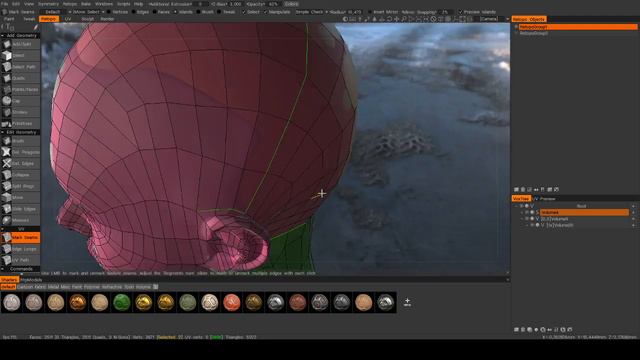Select the Split Rings tool
Viewport: 640px width, 360px height.
20,186
